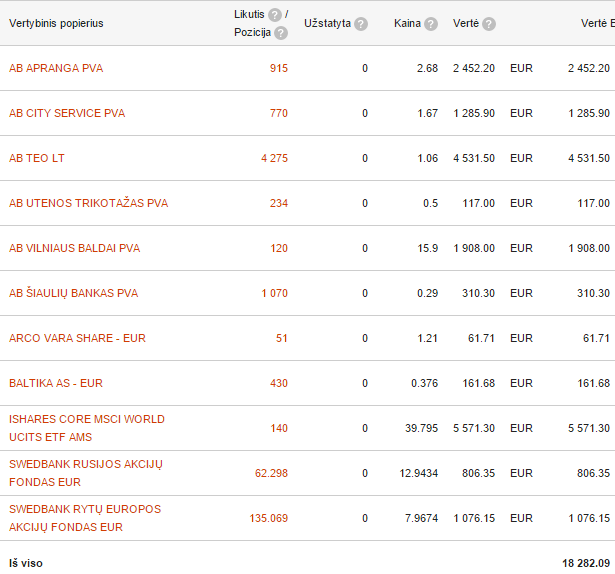Click price 0.376 in BALTIKA AS row
The image size is (615, 574).
(424, 383)
